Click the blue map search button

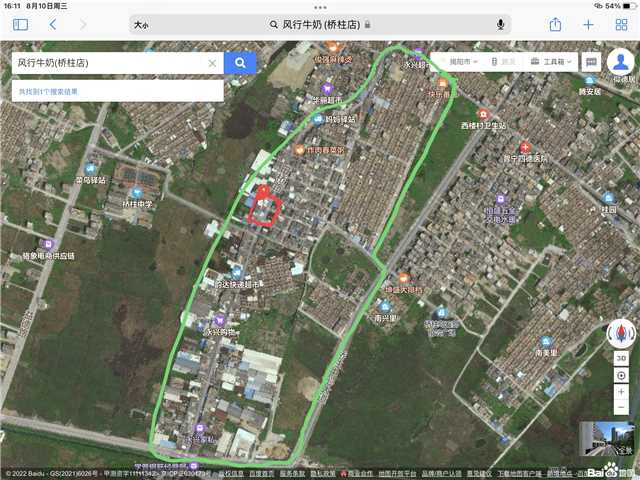click(240, 63)
